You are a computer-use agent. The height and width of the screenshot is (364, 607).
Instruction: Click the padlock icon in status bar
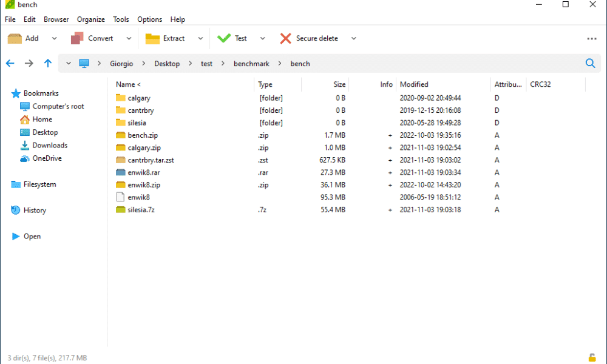592,357
